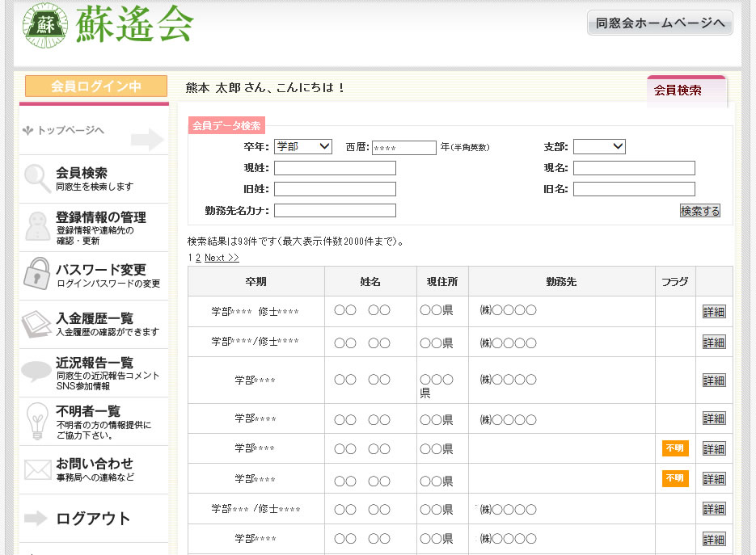Click the arrow icon beside ログアウト

[x=37, y=519]
